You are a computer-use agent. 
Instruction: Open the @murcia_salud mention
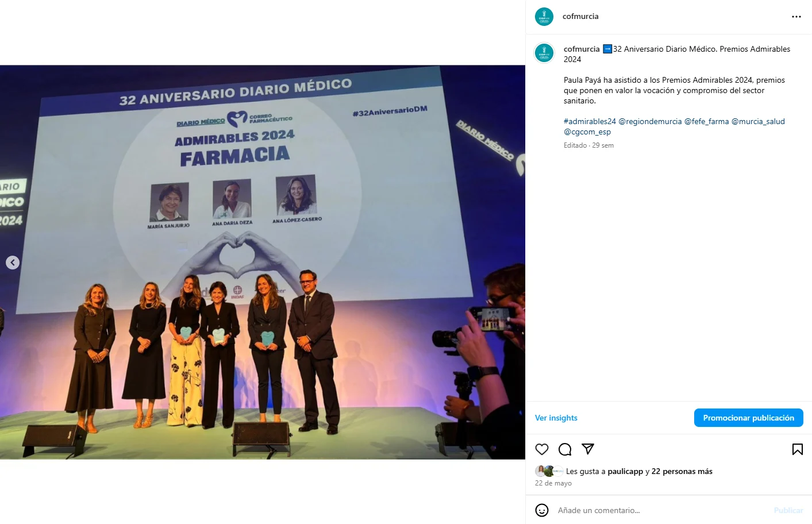point(758,121)
